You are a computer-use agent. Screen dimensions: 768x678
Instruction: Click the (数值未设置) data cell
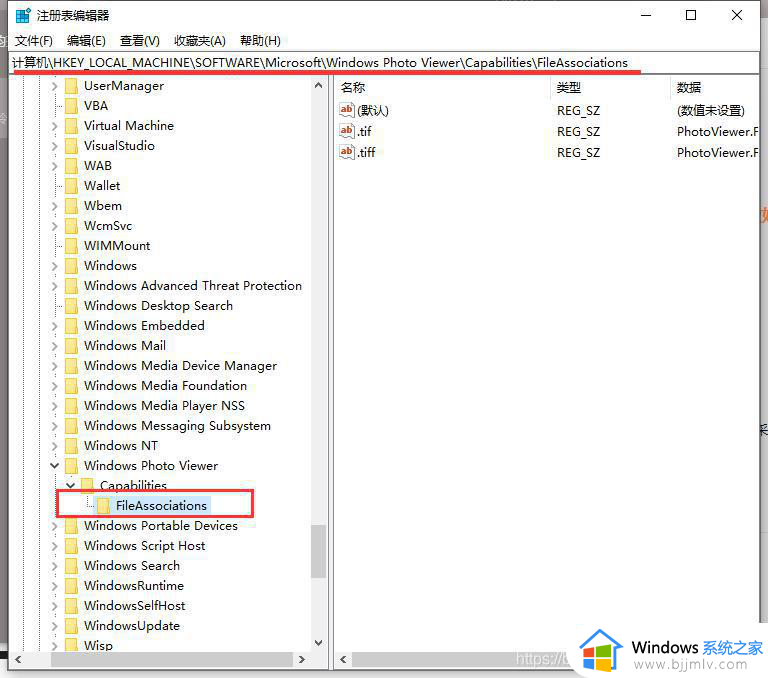[711, 111]
